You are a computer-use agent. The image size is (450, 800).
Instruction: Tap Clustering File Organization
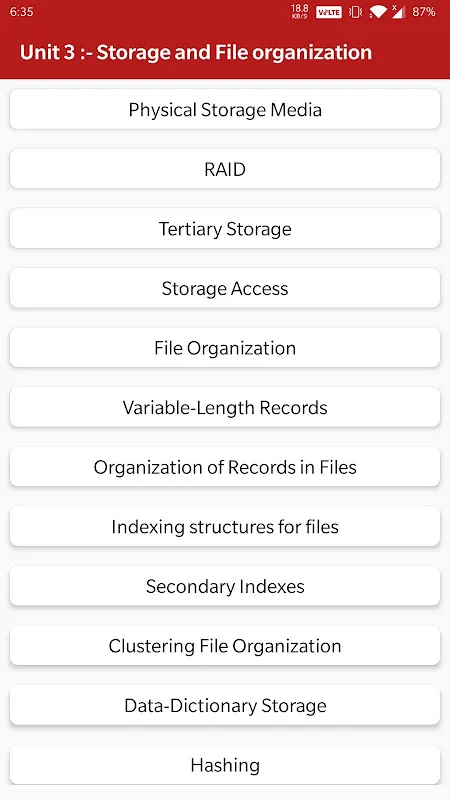coord(225,646)
